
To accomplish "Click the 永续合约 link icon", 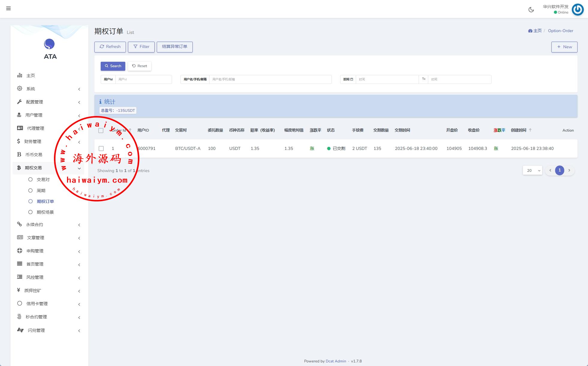I will click(19, 224).
